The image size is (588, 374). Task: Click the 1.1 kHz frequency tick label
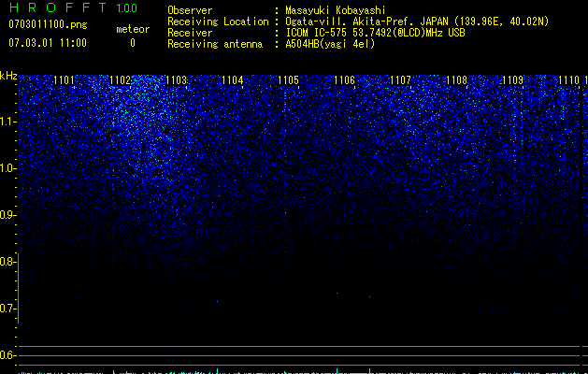tap(7, 122)
